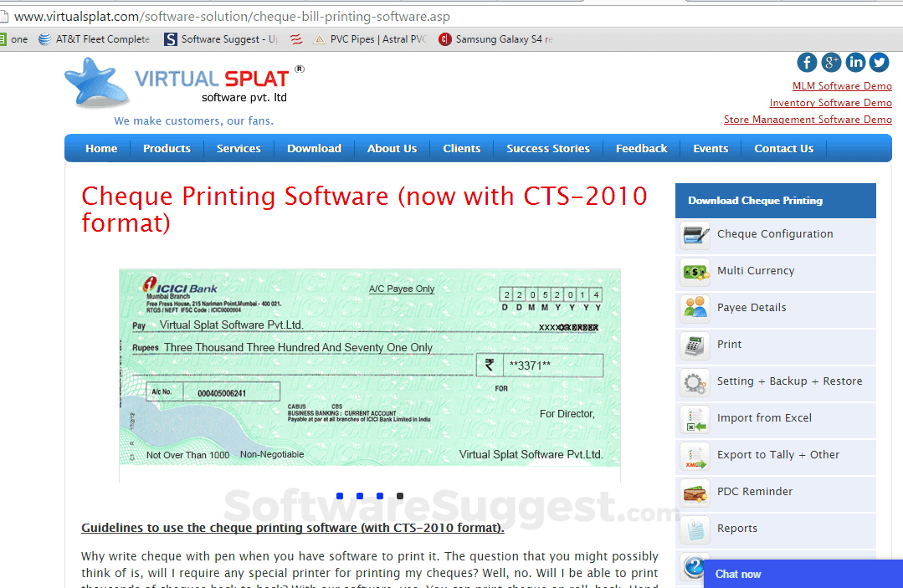Open PDC Reminder via its wallet icon
903x588 pixels.
click(x=695, y=493)
